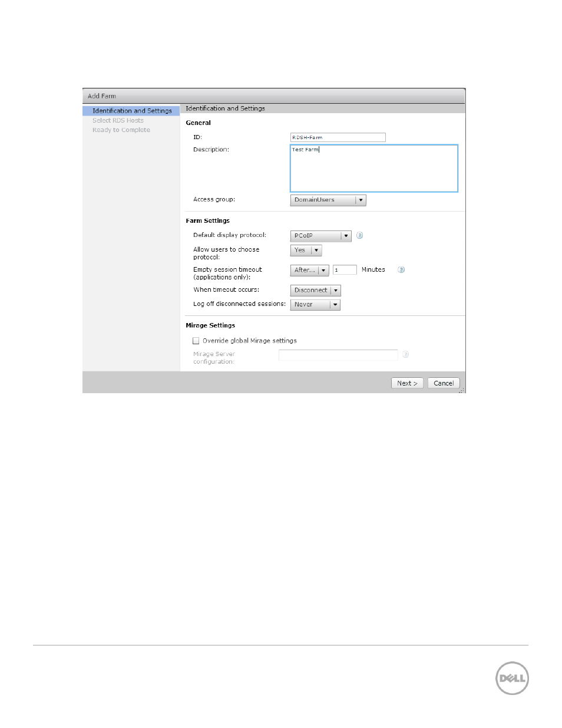Open the When timeout occurs Disconnect dropdown

(x=316, y=291)
